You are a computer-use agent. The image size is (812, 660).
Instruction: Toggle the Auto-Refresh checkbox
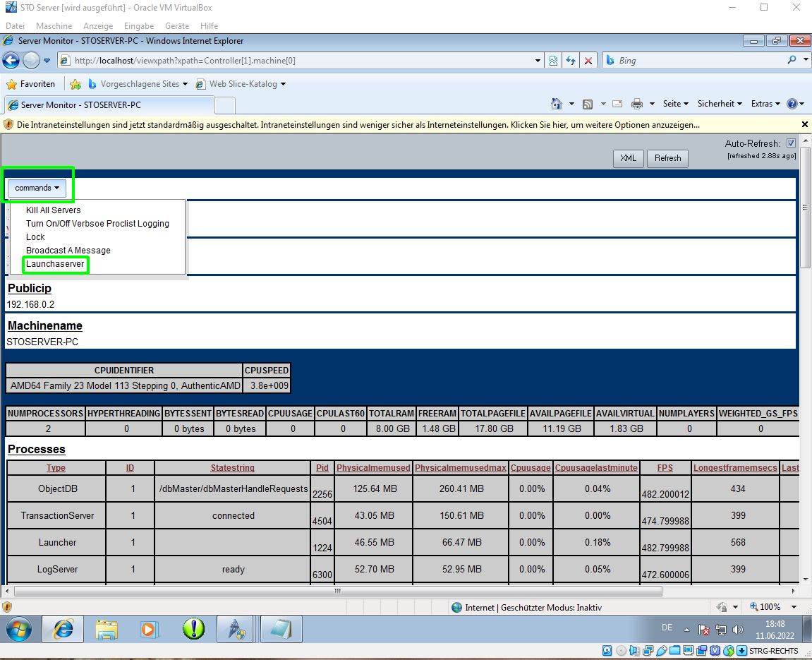791,143
